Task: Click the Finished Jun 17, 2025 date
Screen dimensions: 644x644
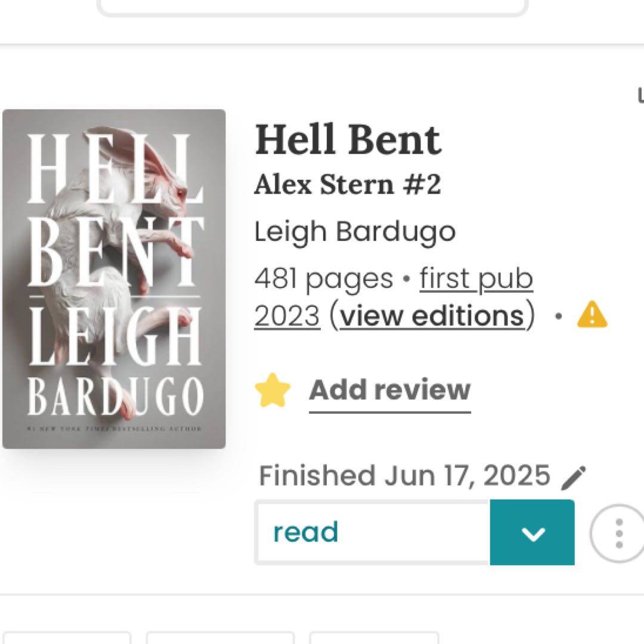Action: point(404,476)
